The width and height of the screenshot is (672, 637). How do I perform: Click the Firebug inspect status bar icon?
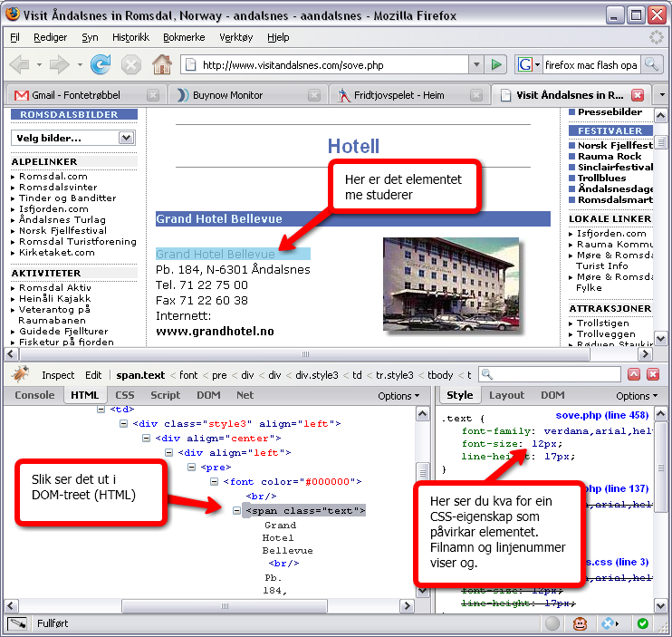coord(16,623)
